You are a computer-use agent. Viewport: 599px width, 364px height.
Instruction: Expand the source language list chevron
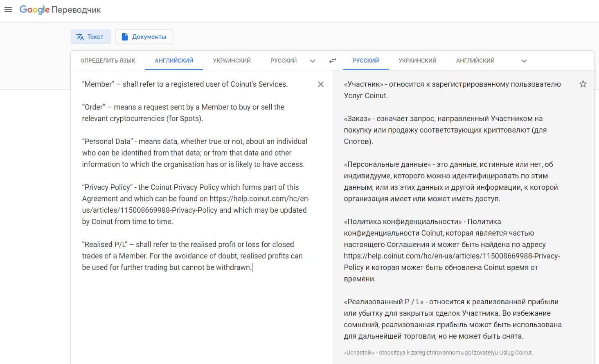click(313, 61)
